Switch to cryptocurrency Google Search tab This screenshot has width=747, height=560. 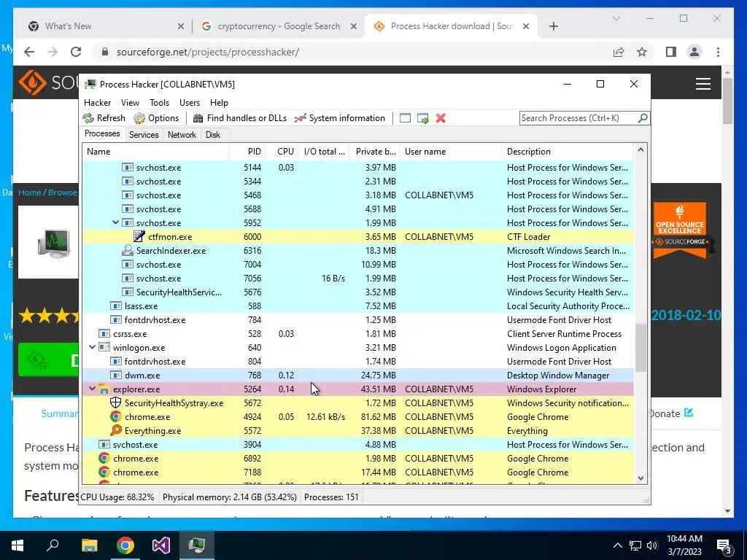pos(279,26)
